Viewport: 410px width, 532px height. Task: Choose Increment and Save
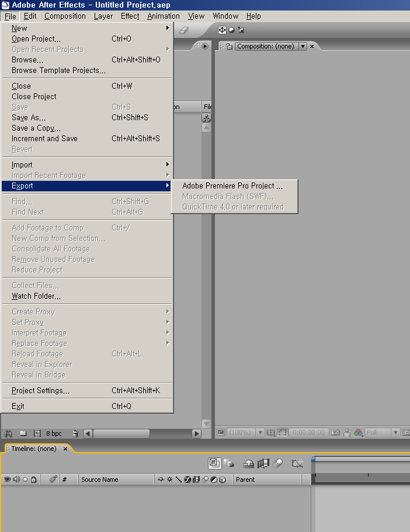coord(87,138)
